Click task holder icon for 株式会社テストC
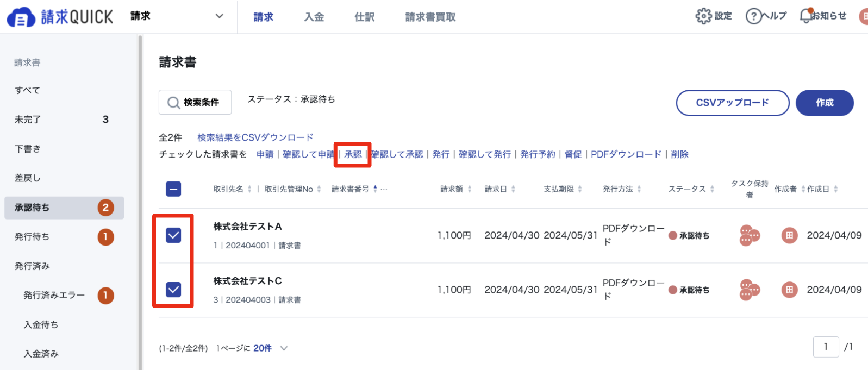 pos(750,290)
